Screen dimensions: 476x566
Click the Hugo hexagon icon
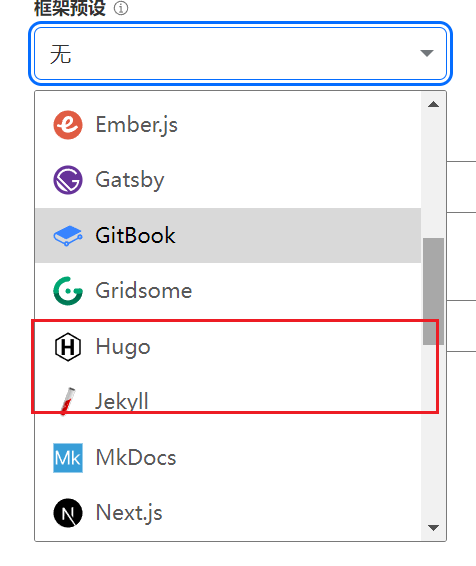pos(68,347)
